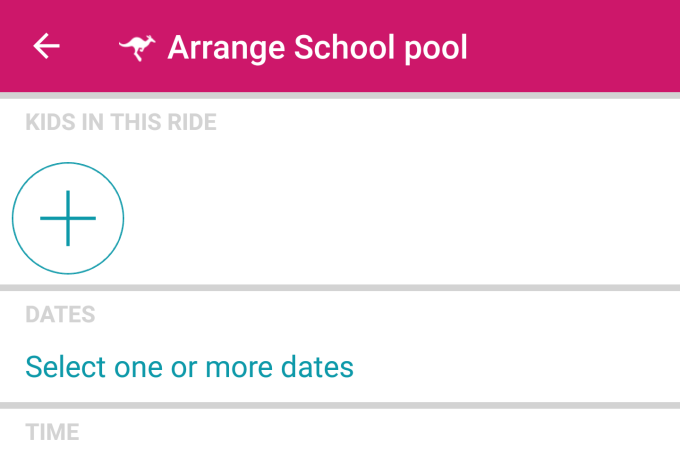Add a kid with the plus circle
Viewport: 680px width, 456px height.
pyautogui.click(x=68, y=218)
